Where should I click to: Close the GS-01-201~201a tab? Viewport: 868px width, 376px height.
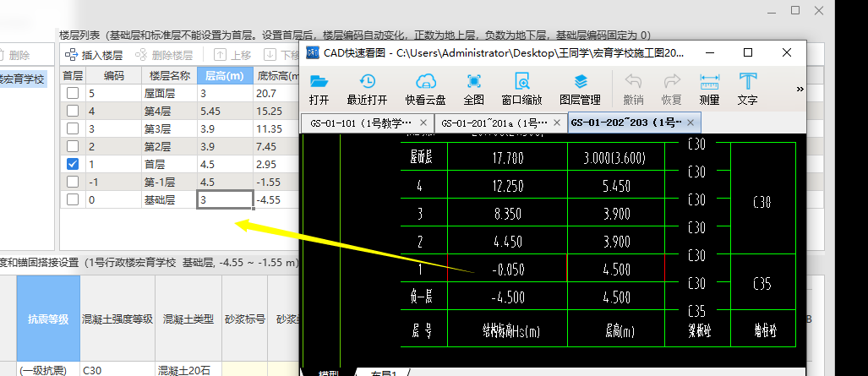pyautogui.click(x=558, y=123)
